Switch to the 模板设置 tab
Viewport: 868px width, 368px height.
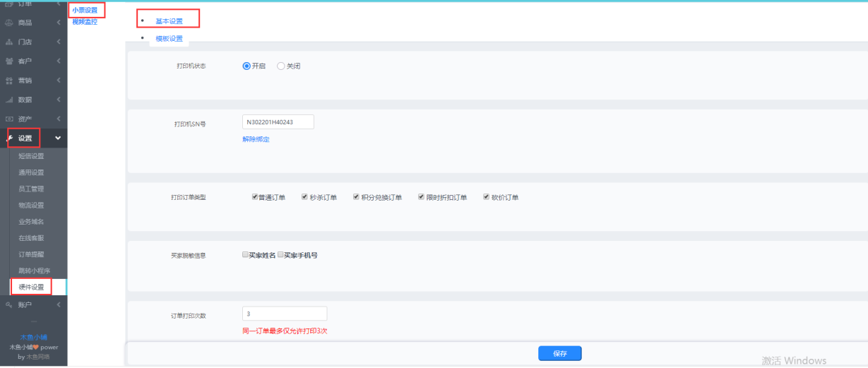point(169,38)
